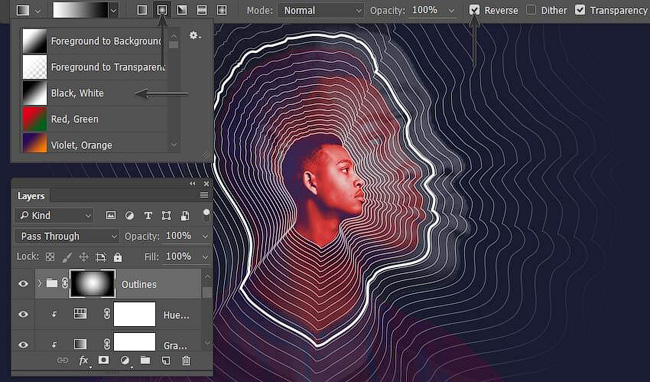Filter layers by shape layers icon
The height and width of the screenshot is (382, 650).
(166, 215)
